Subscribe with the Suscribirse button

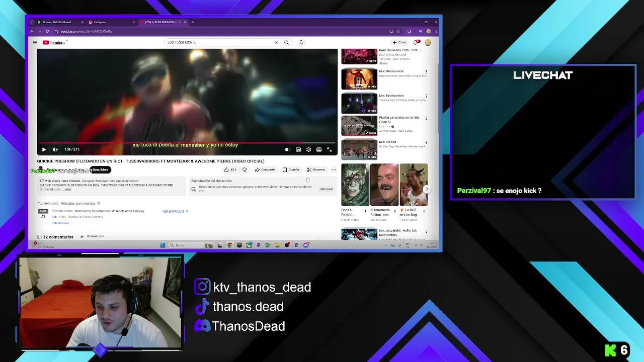[x=100, y=169]
